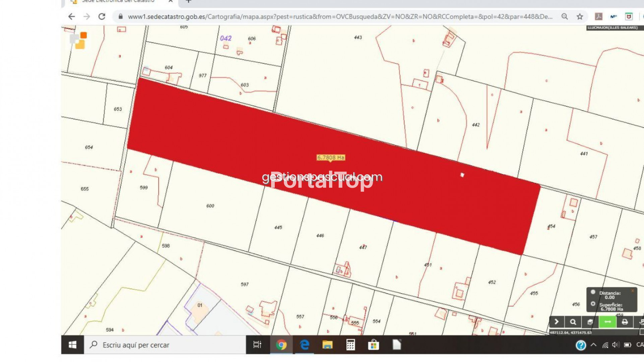Reload the Catastro page
This screenshot has width=644, height=362.
coord(102,16)
